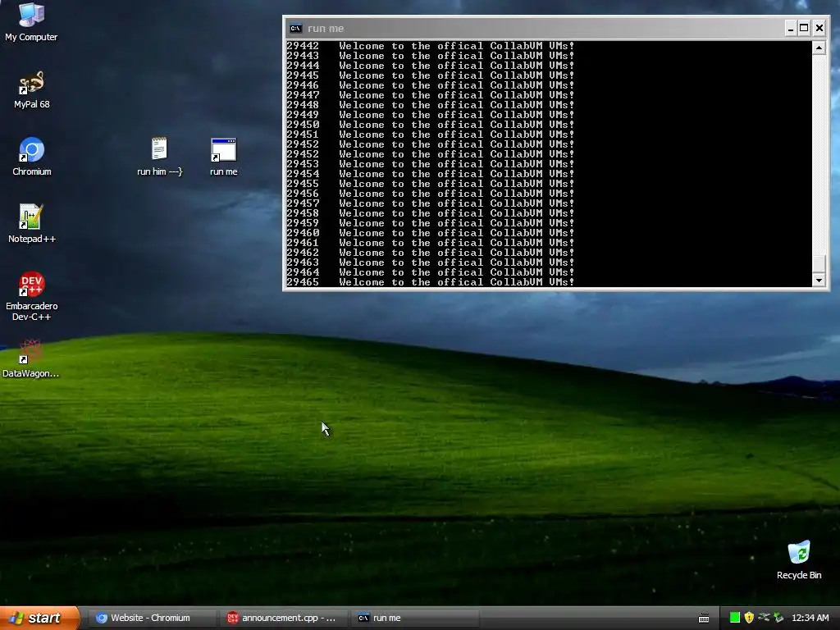Click the console scrollbar down arrow
The height and width of the screenshot is (630, 840).
[x=819, y=281]
